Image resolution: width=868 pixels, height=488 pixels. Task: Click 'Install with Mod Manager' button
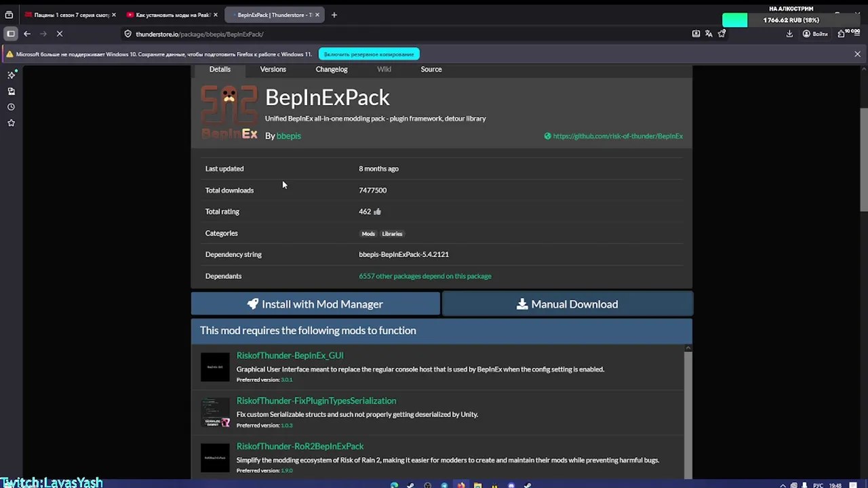click(315, 304)
